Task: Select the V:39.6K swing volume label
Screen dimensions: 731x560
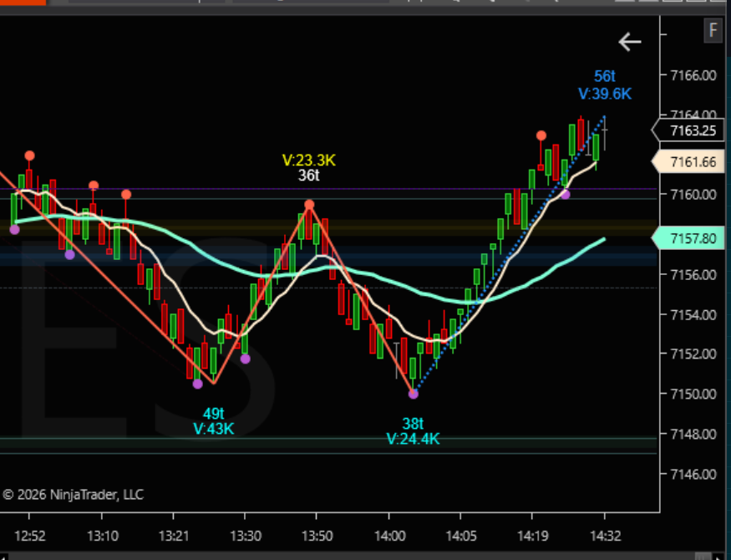Action: pyautogui.click(x=605, y=94)
